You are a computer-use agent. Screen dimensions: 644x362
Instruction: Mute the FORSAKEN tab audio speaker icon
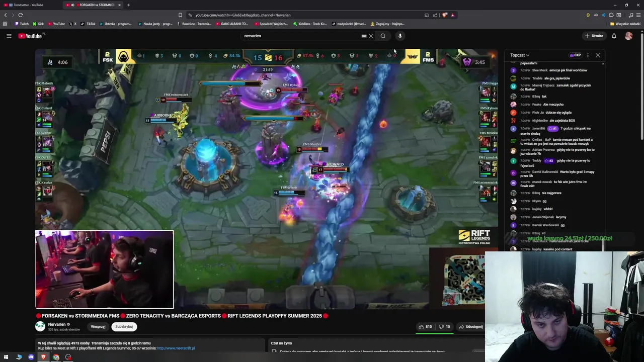[x=72, y=5]
